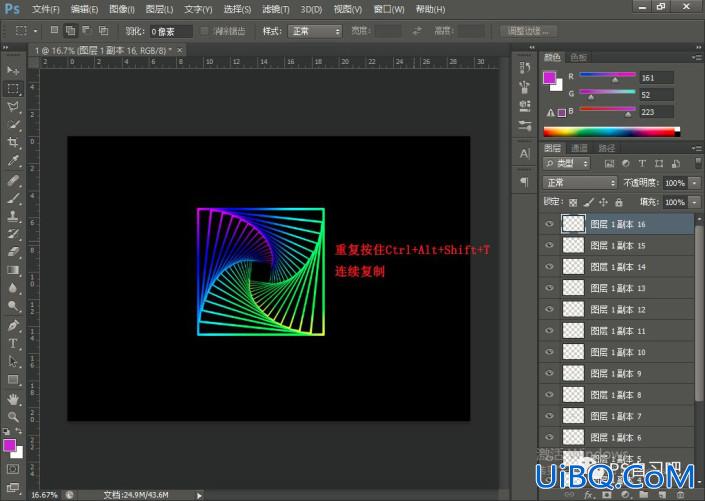Click the 调整边缘 refine edge button
Viewport: 705px width, 501px height.
pyautogui.click(x=528, y=31)
